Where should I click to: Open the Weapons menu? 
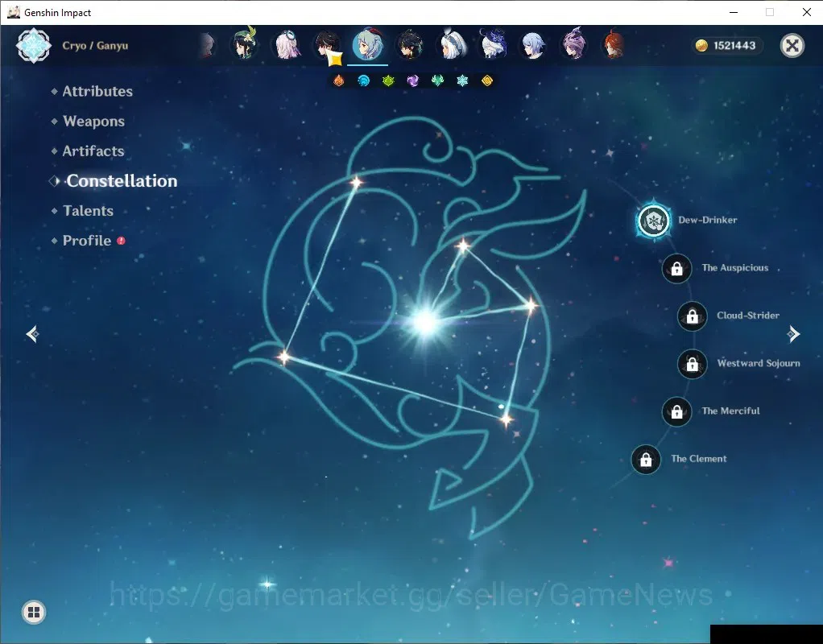point(93,122)
